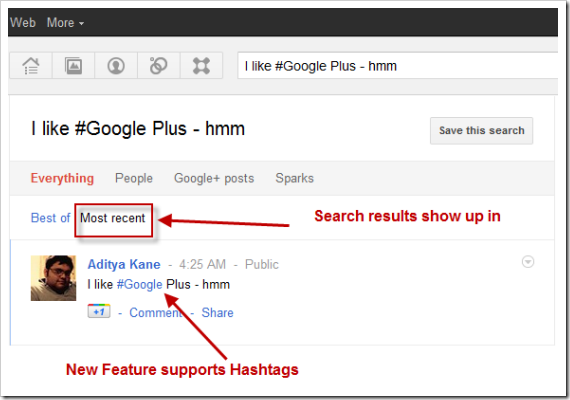570x400 pixels.
Task: Open the Circles icon
Action: click(x=158, y=66)
